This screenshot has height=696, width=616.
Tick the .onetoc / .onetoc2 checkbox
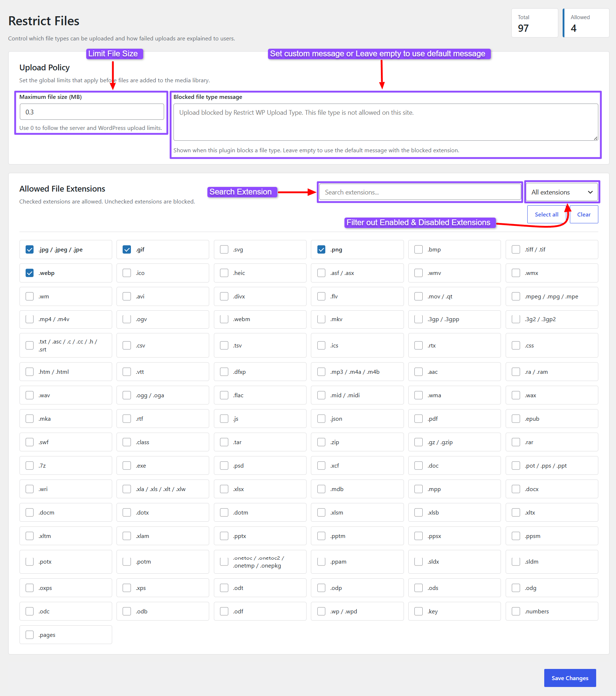(x=224, y=562)
